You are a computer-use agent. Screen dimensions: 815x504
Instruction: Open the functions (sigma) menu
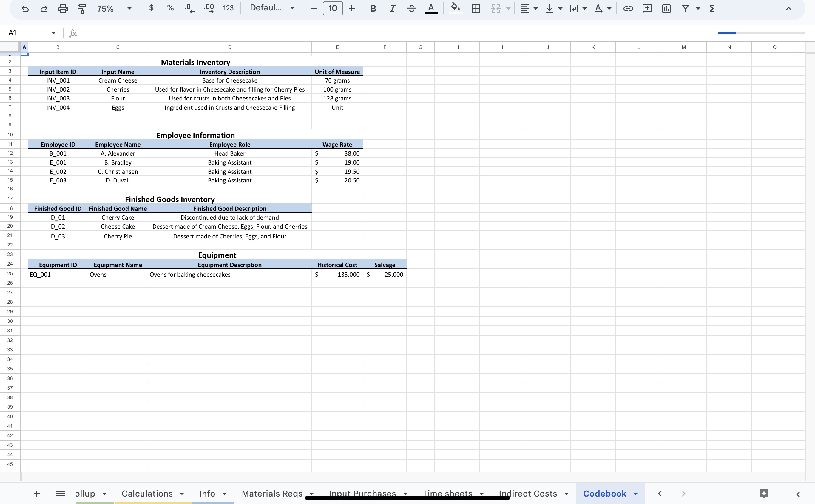(x=712, y=8)
